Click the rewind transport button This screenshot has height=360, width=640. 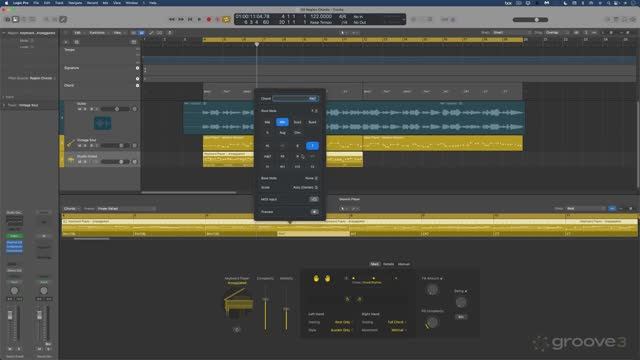(x=172, y=19)
